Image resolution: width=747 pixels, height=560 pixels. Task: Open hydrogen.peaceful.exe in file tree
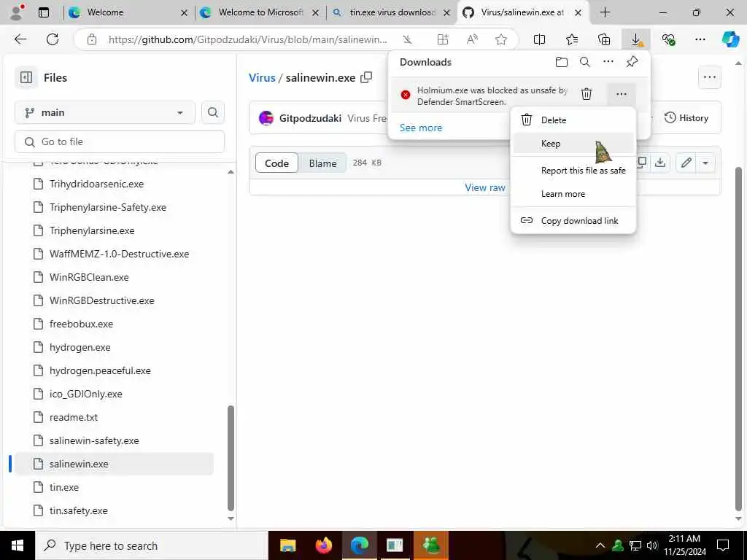(100, 370)
